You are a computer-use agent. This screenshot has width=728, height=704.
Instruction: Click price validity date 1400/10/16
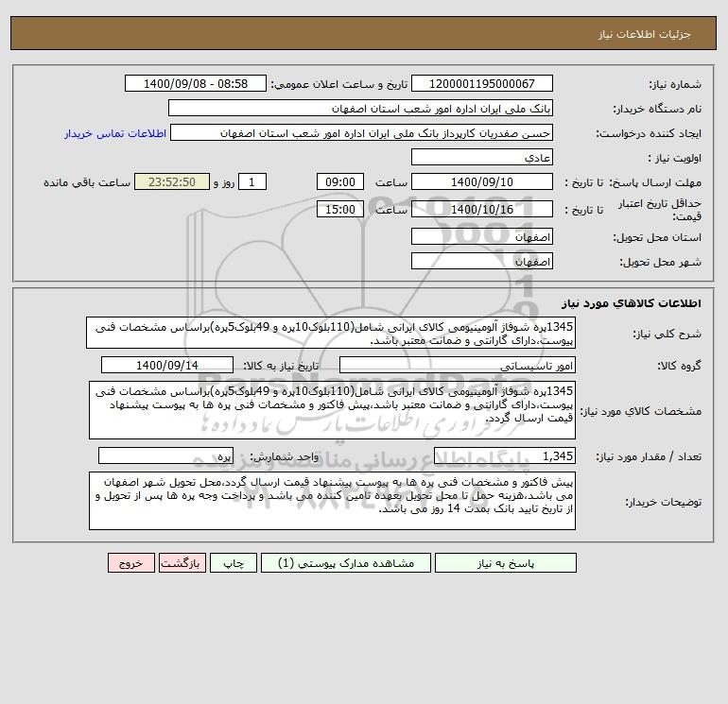coord(482,209)
